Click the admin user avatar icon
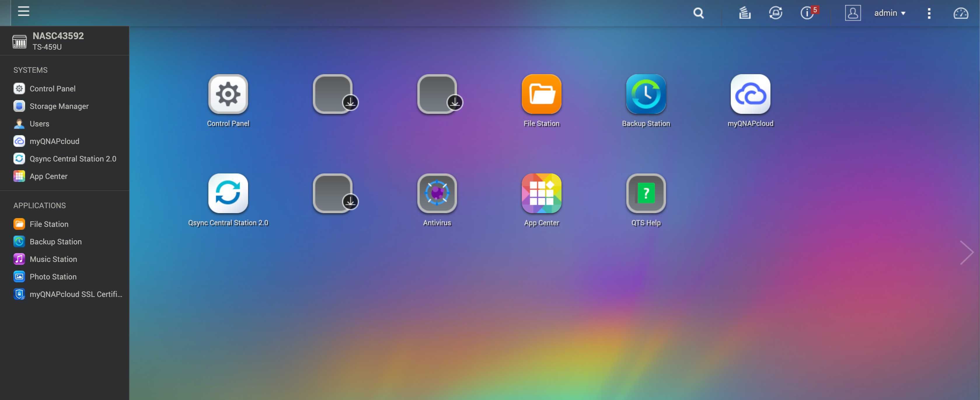Image resolution: width=980 pixels, height=400 pixels. [852, 13]
